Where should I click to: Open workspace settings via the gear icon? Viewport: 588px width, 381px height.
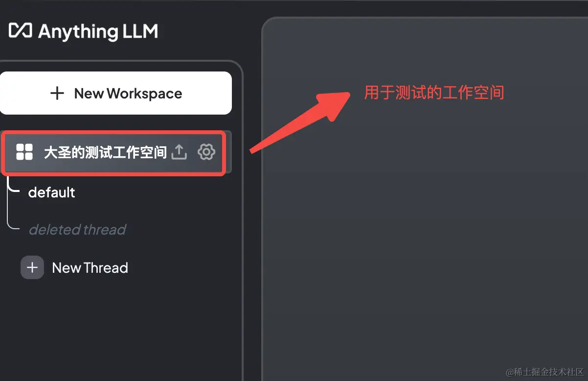click(206, 152)
